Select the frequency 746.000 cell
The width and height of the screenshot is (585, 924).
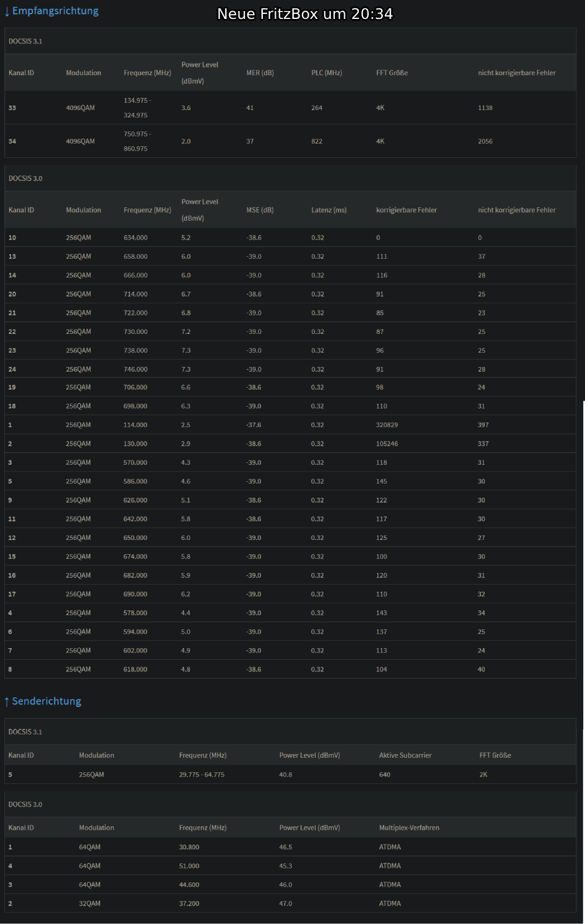[x=136, y=369]
